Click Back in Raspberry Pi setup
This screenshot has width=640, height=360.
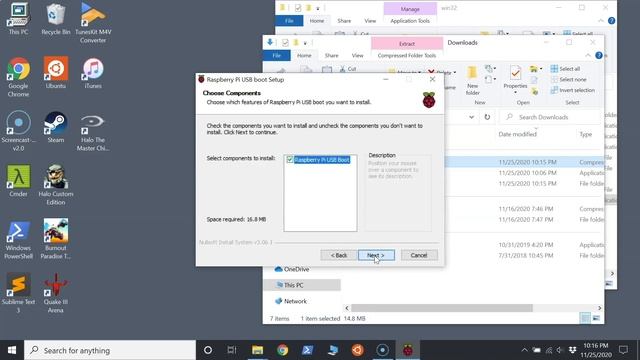(338, 255)
